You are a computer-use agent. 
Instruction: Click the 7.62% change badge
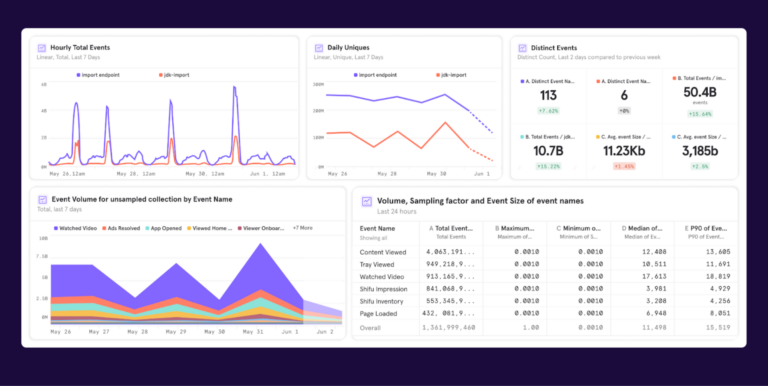click(x=548, y=111)
